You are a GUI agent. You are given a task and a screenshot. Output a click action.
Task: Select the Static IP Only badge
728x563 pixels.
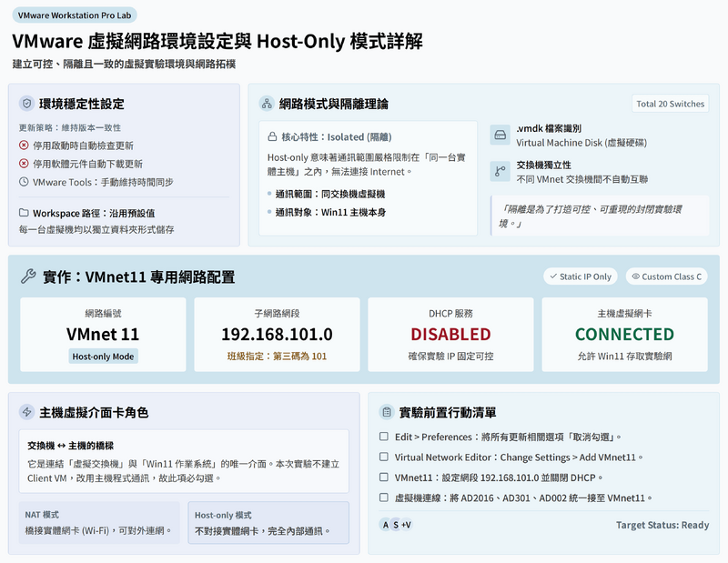[580, 276]
